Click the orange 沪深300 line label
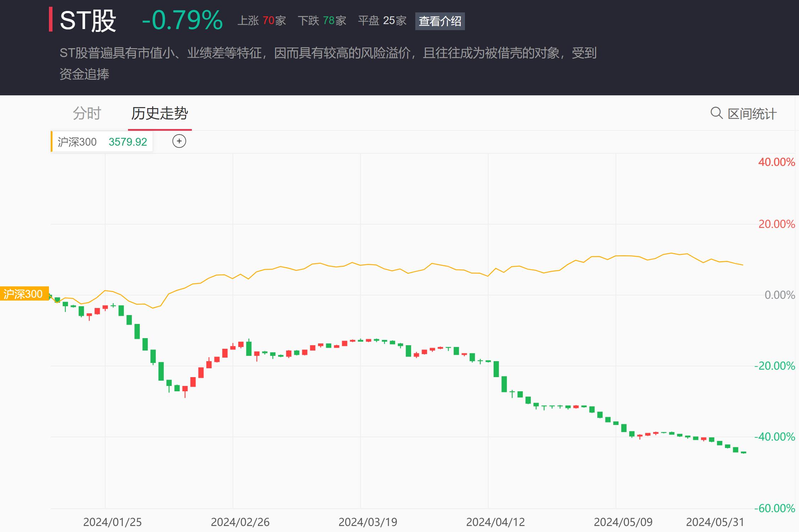Viewport: 799px width, 532px height. point(24,294)
